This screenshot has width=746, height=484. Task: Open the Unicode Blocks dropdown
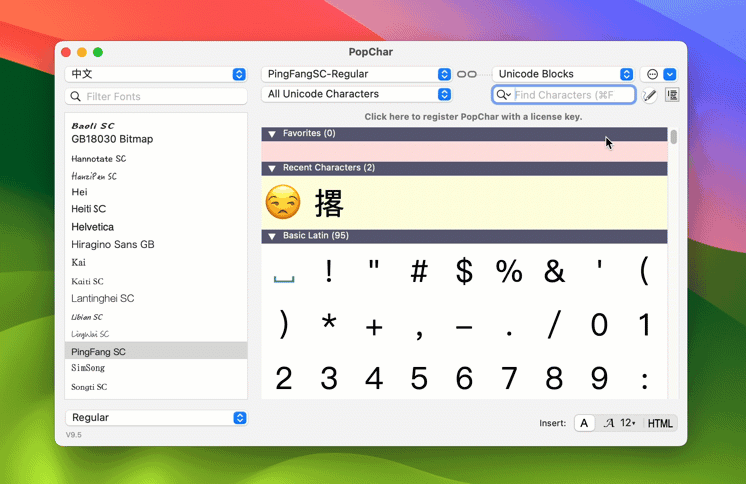click(x=563, y=74)
